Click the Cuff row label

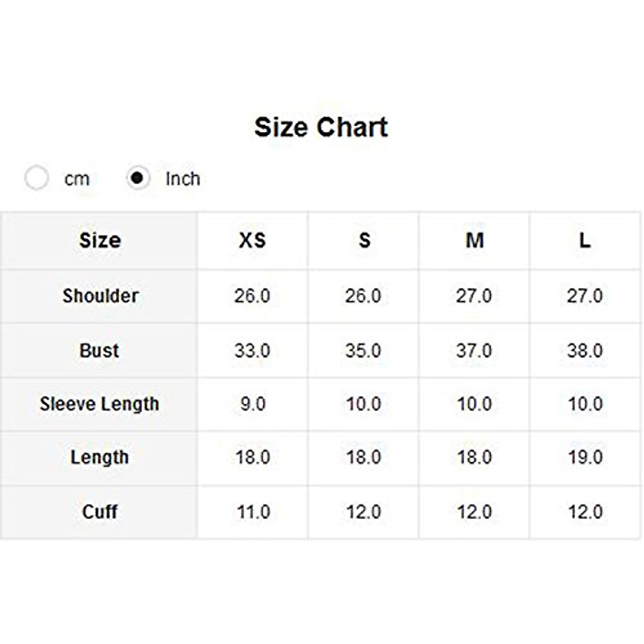pos(100,511)
